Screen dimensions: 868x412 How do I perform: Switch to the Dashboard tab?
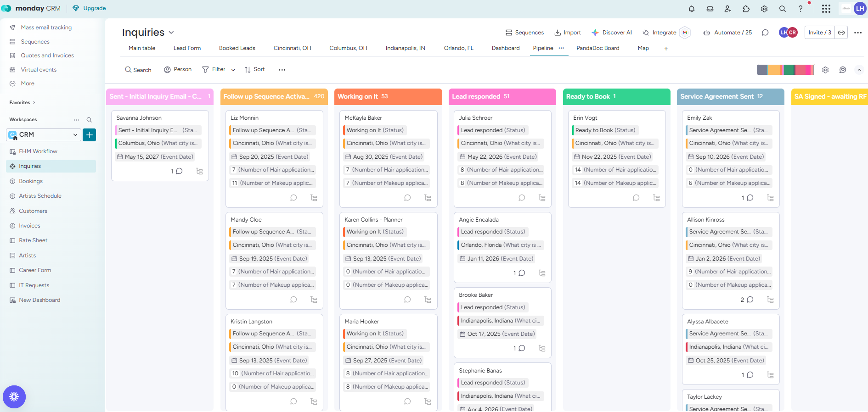[x=505, y=48]
